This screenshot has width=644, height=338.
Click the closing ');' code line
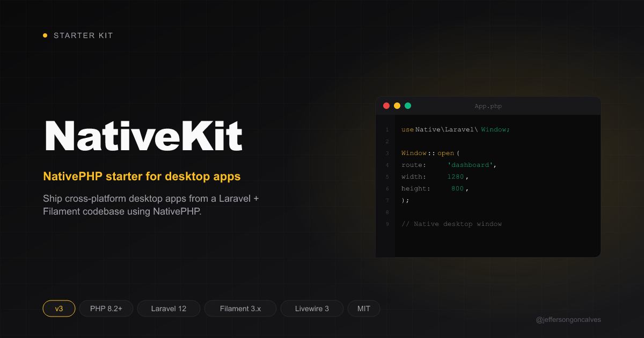point(405,201)
